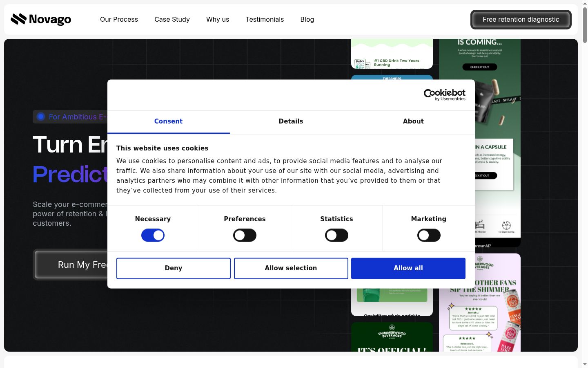Screen dimensions: 588x368
Task: Click the For Ambitious E- badge
Action: pos(70,117)
